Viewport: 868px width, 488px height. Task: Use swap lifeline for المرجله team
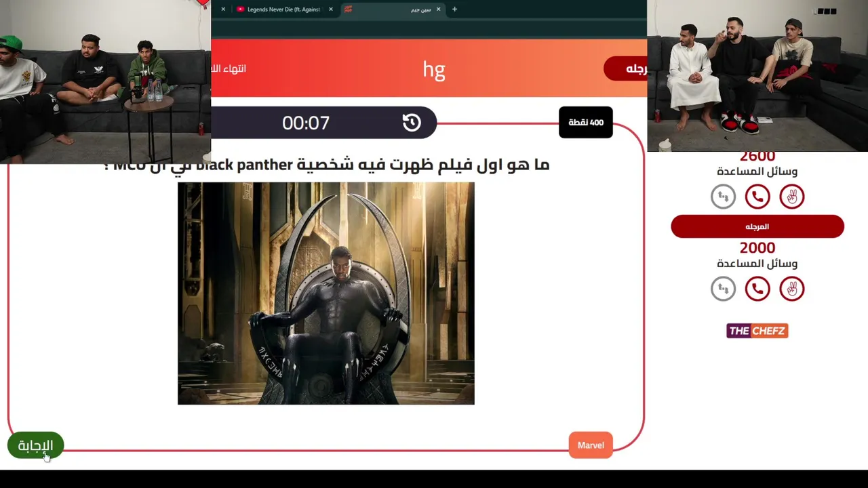723,289
